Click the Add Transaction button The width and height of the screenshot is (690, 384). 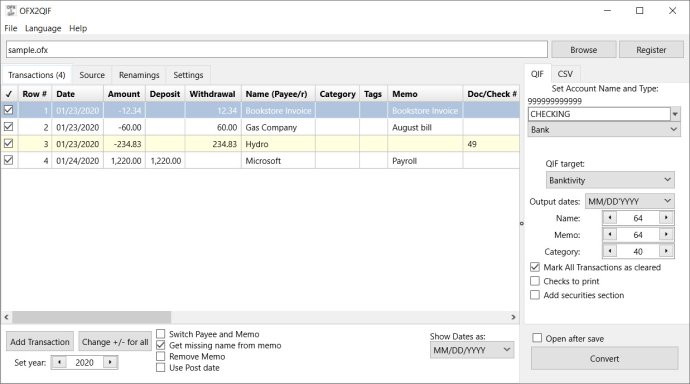[x=40, y=342]
